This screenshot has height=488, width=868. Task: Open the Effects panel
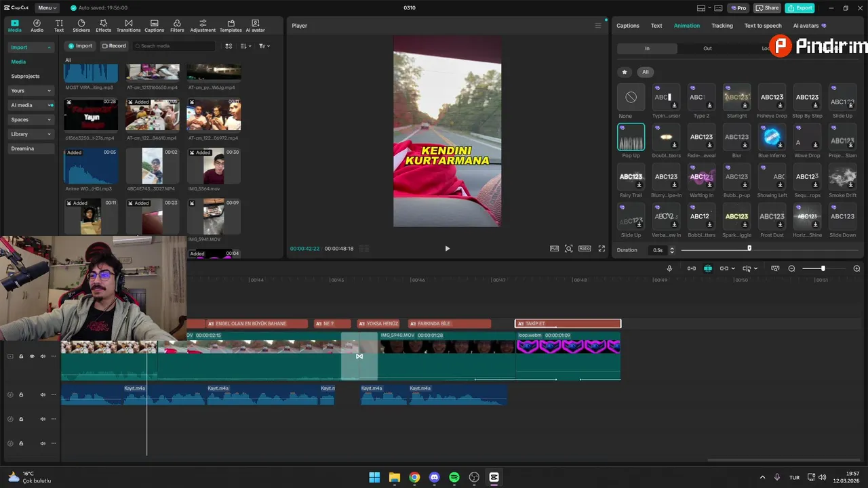tap(103, 26)
